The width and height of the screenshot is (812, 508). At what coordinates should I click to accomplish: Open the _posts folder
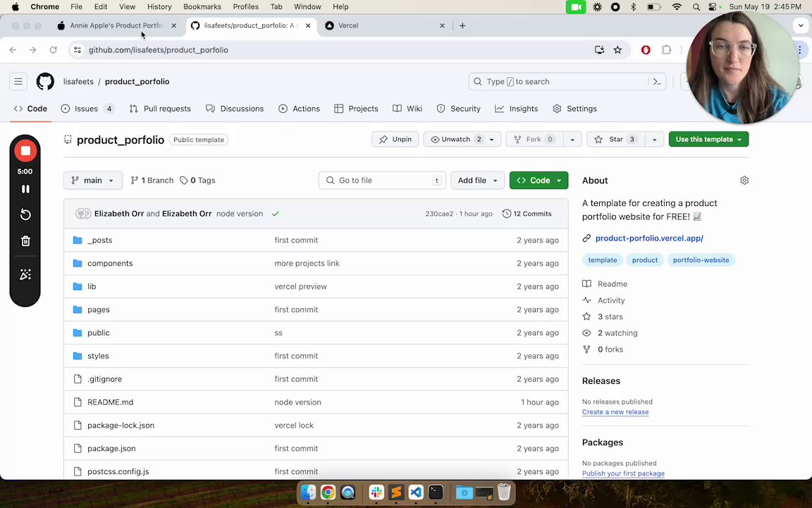click(x=99, y=240)
